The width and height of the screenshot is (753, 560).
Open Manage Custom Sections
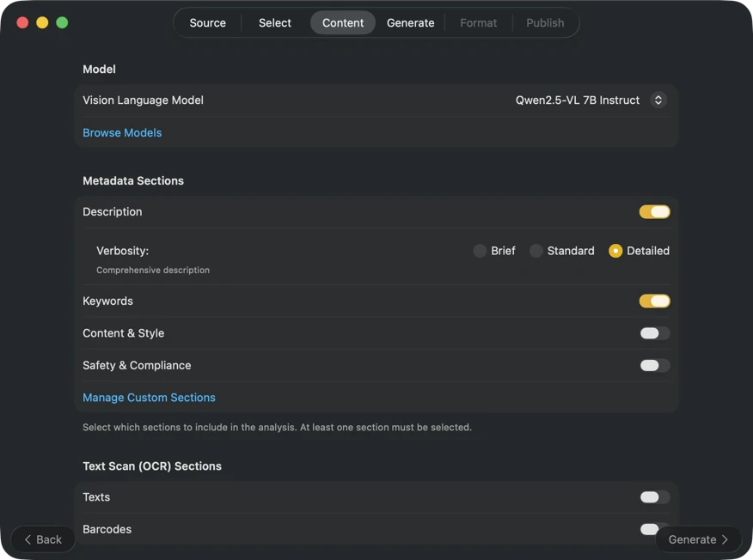coord(149,397)
